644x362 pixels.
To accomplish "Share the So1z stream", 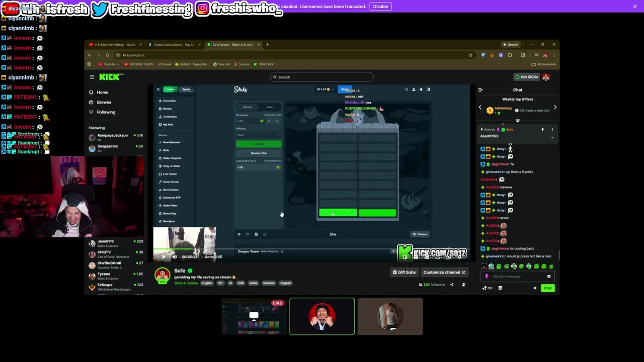I will coord(451,285).
